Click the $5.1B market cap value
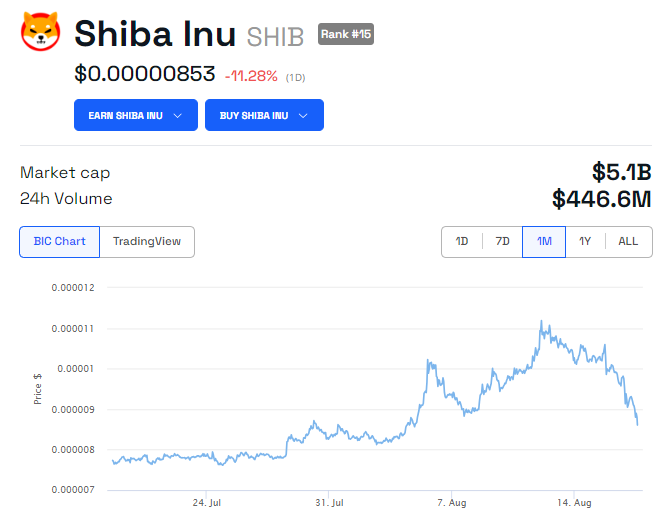 [621, 172]
